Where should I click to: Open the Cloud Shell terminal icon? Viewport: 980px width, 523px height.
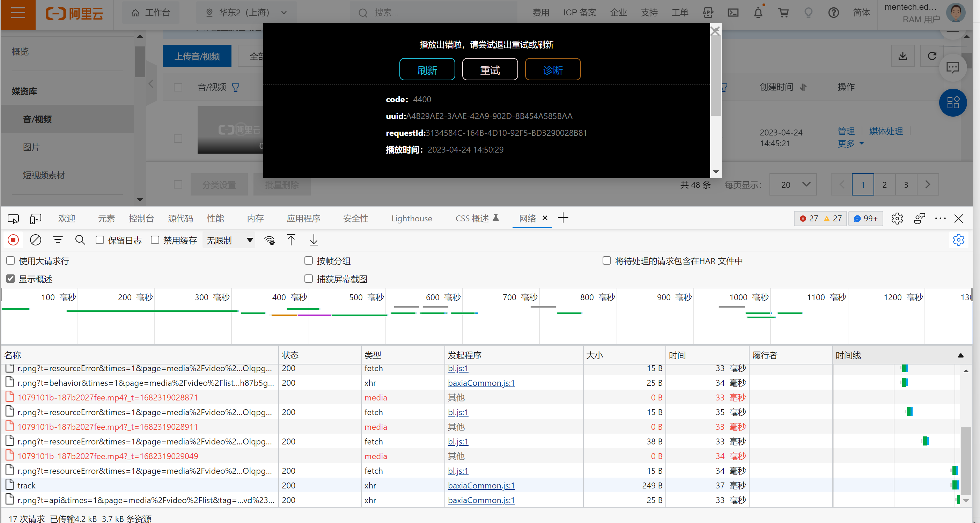733,13
